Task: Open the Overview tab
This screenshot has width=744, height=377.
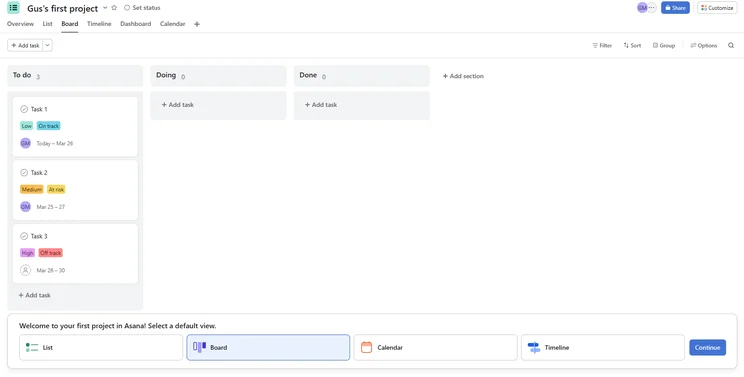Action: pos(20,24)
